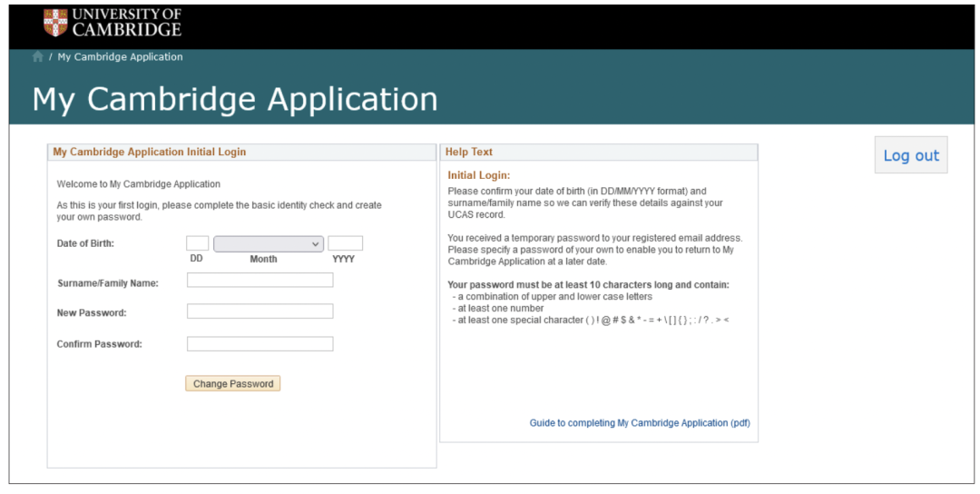
Task: Click the large My Cambridge Application page heading
Action: pyautogui.click(x=234, y=99)
